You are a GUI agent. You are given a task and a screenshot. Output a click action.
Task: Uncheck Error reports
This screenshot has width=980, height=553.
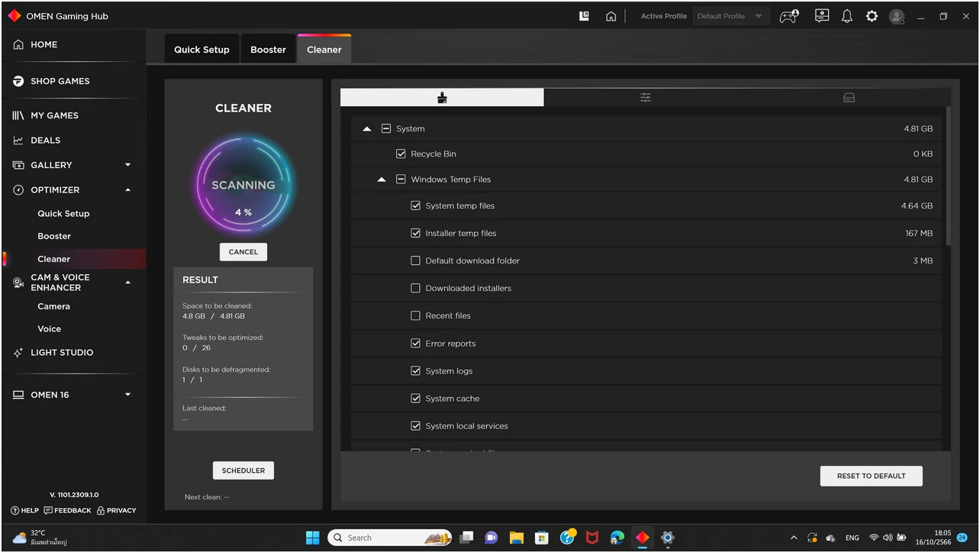point(416,343)
